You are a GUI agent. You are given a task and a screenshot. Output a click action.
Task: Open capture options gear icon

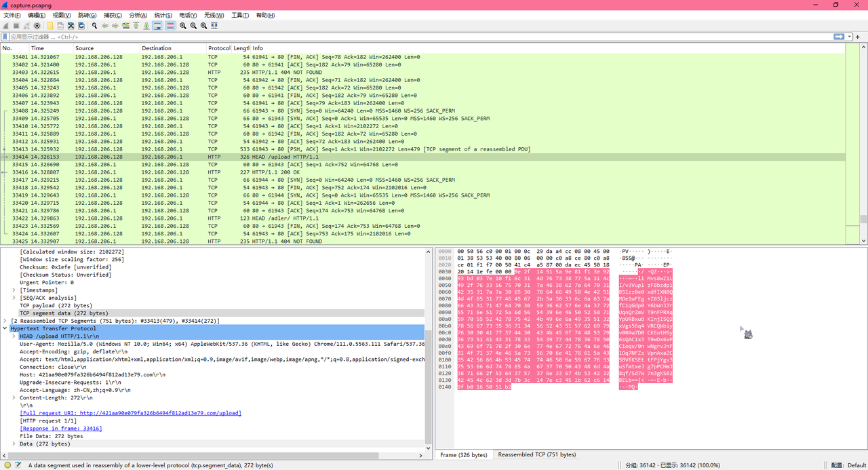point(37,26)
